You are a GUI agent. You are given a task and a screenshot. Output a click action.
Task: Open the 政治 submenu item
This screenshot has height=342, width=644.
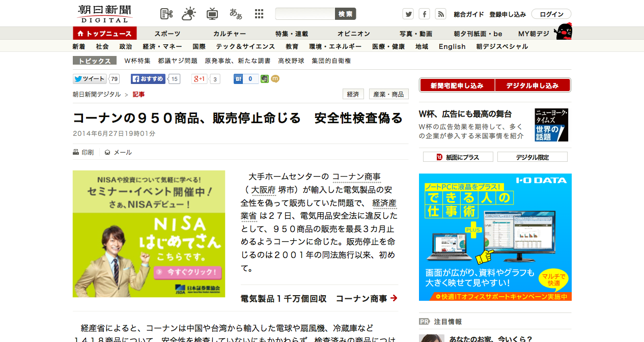126,46
